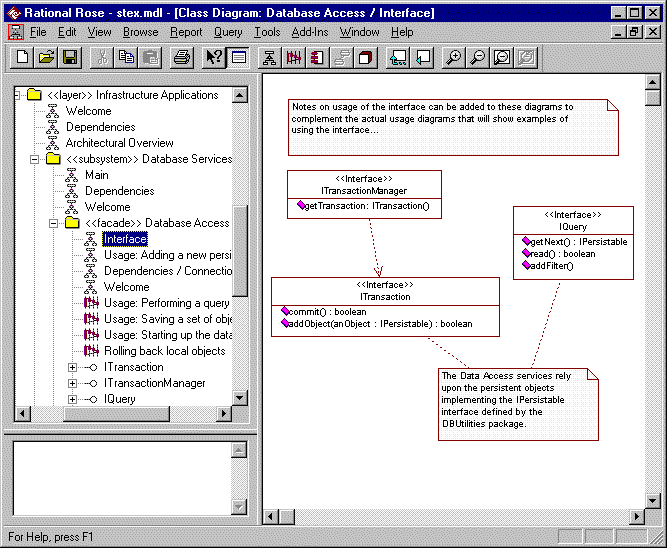Click the greyed Undo Fit In Window icon
The width and height of the screenshot is (667, 548).
tap(526, 57)
